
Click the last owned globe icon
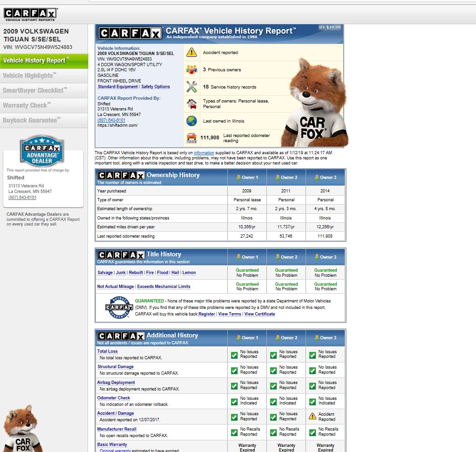click(191, 121)
